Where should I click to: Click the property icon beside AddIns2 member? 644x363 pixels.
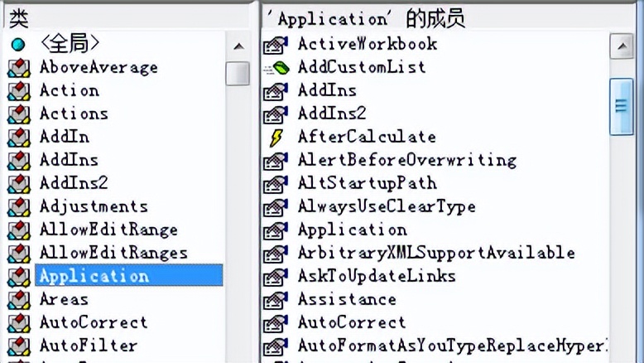click(275, 114)
